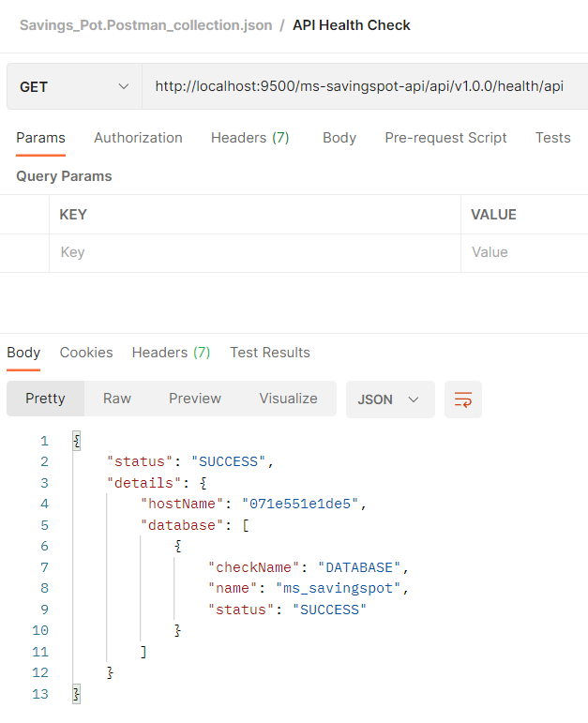588x723 pixels.
Task: Go to the Tests tab
Action: tap(552, 138)
